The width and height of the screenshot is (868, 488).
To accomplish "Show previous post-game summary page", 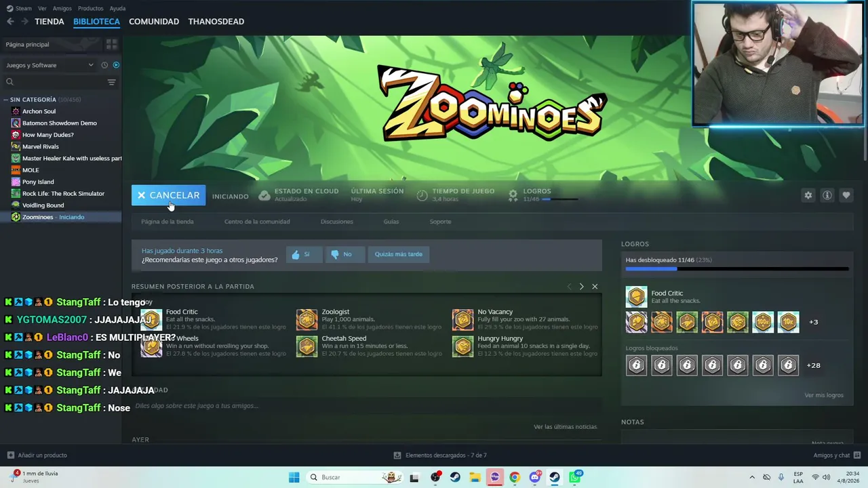I will click(x=569, y=287).
